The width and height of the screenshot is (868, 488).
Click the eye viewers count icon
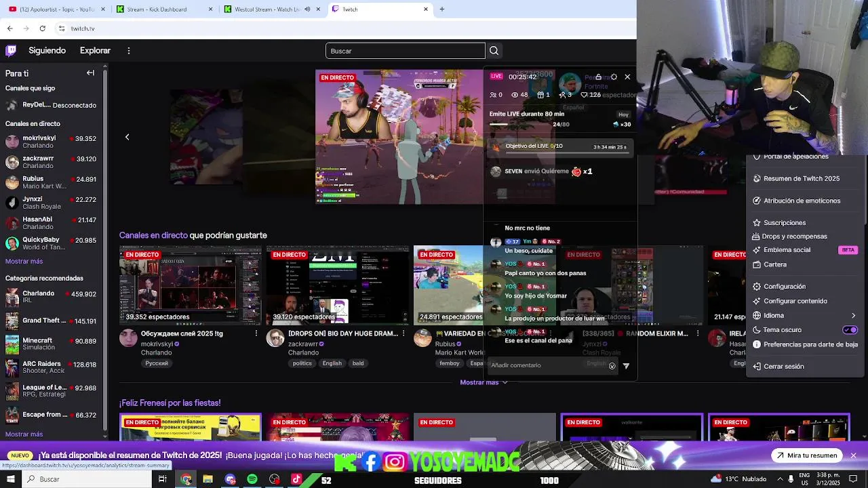coord(515,95)
